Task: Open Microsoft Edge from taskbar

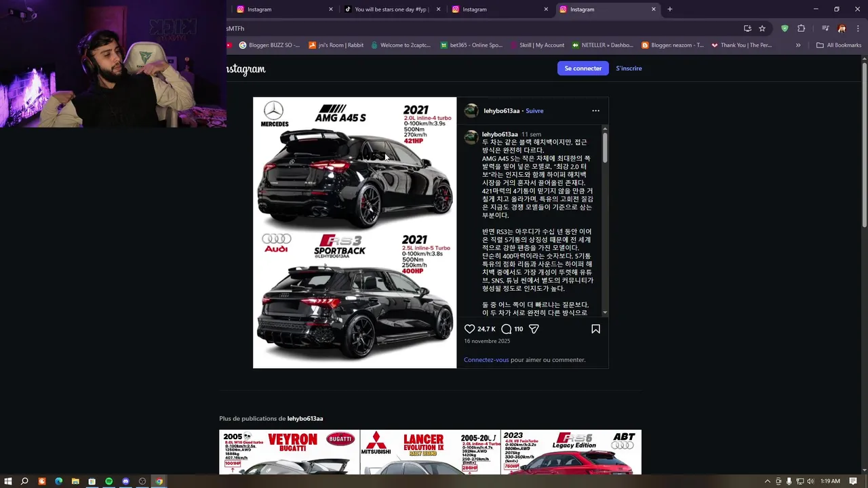Action: click(x=58, y=481)
